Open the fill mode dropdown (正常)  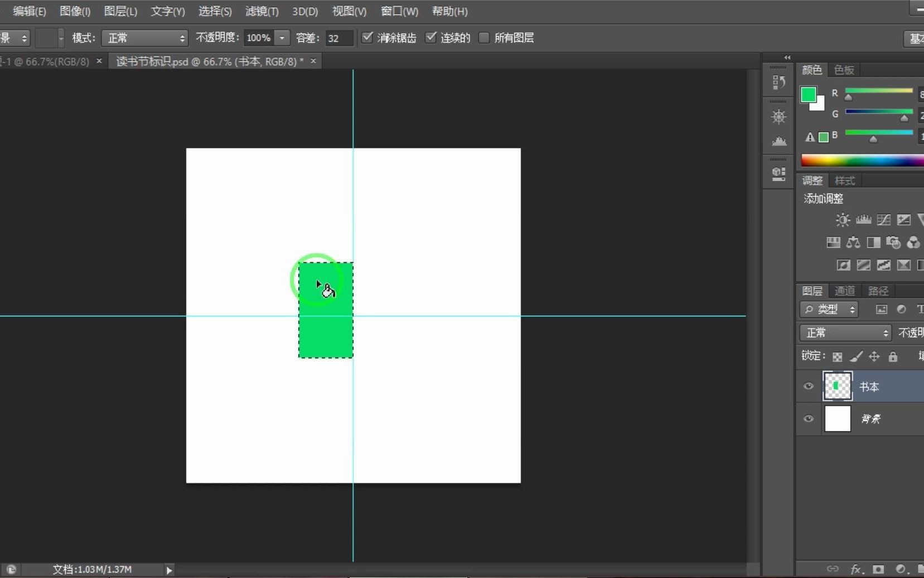click(x=145, y=38)
